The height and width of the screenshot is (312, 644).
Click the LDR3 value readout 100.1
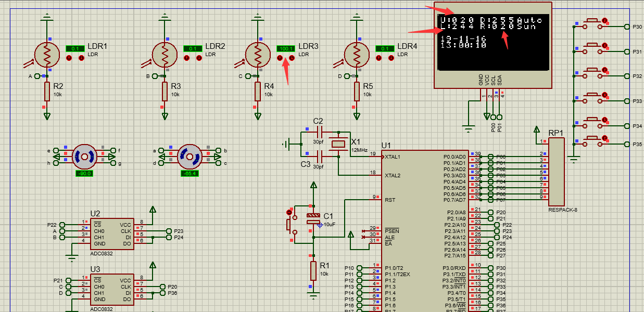(286, 48)
